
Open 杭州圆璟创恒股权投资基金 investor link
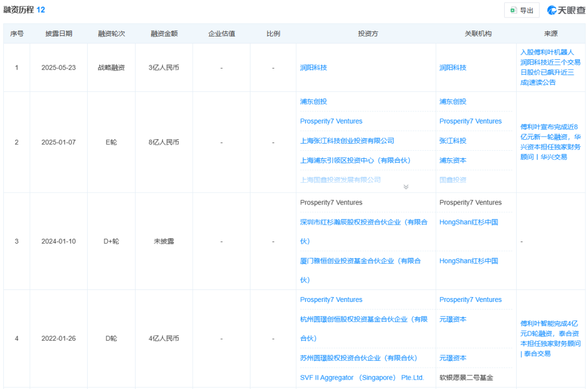[364, 319]
